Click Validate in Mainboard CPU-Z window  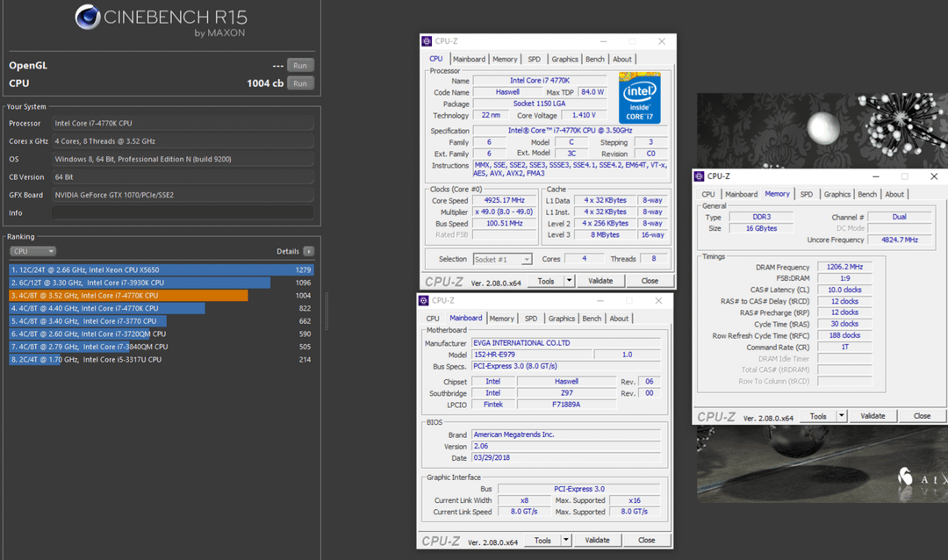click(x=598, y=540)
